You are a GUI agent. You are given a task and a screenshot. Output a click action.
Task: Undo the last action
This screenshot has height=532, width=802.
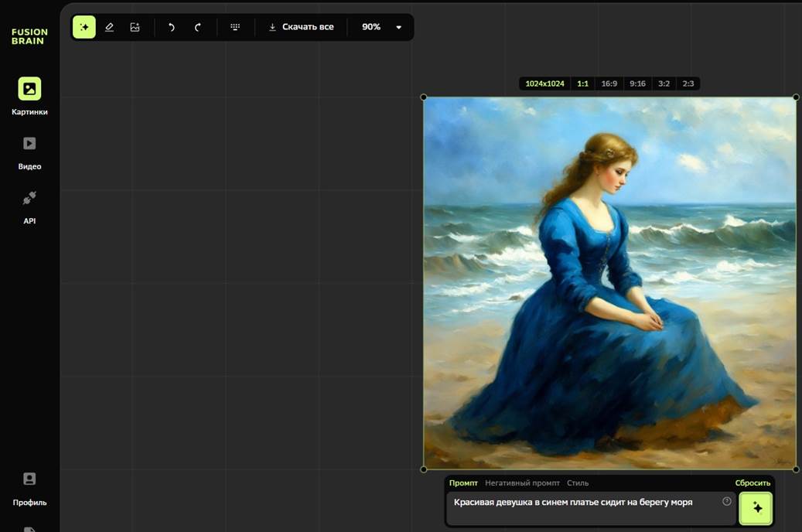172,27
